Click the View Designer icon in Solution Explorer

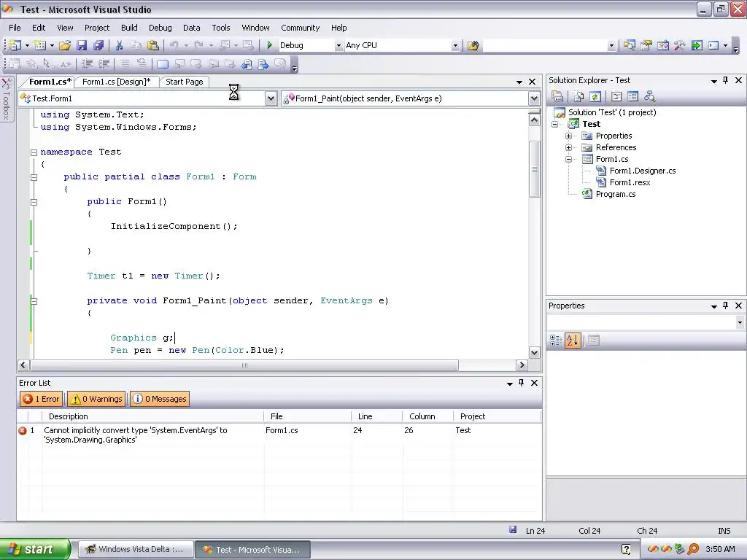pos(632,97)
